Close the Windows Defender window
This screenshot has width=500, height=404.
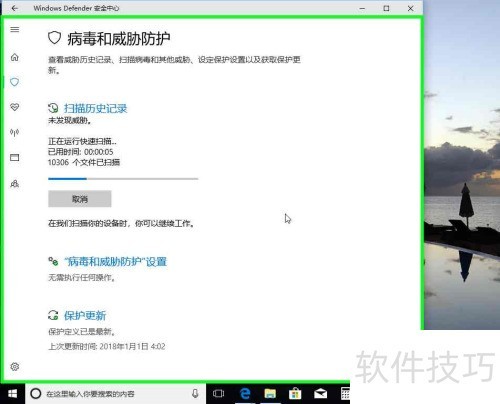coord(411,8)
